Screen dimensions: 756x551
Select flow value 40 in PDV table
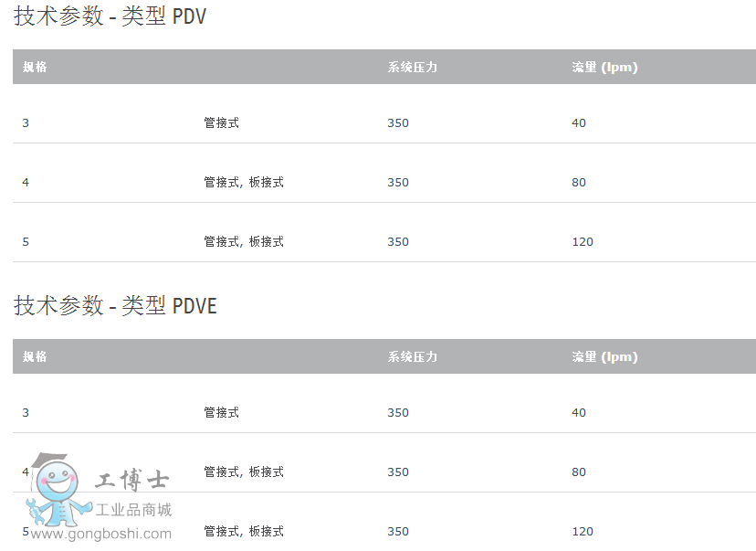click(579, 123)
